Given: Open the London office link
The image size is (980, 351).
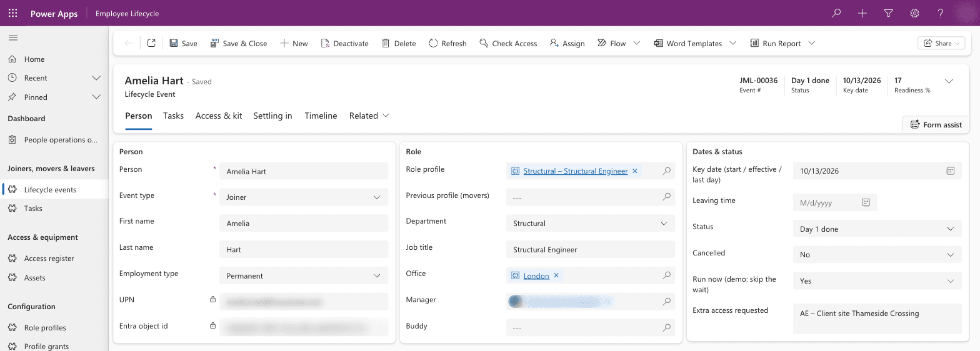Looking at the screenshot, I should tap(536, 275).
